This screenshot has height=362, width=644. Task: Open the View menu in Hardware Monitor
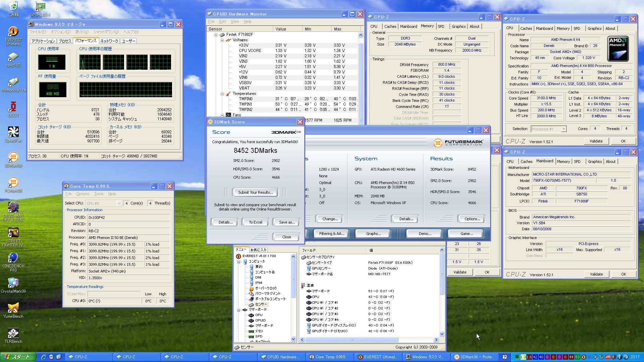[x=234, y=21]
